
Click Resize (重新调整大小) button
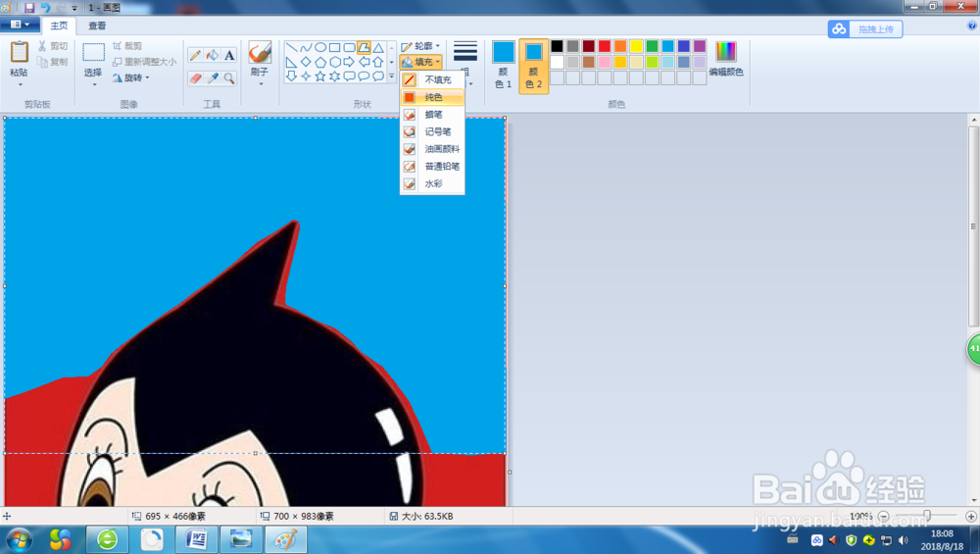[x=144, y=61]
